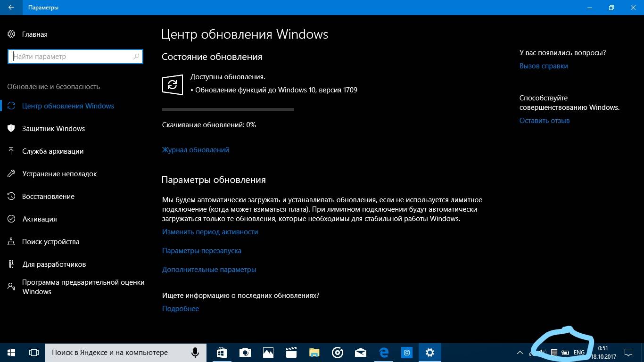This screenshot has height=362, width=644.
Task: Open Активация section
Action: click(x=40, y=219)
